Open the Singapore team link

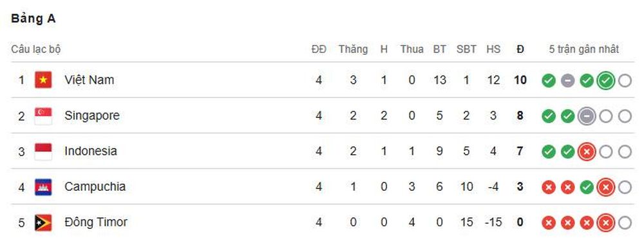(92, 115)
